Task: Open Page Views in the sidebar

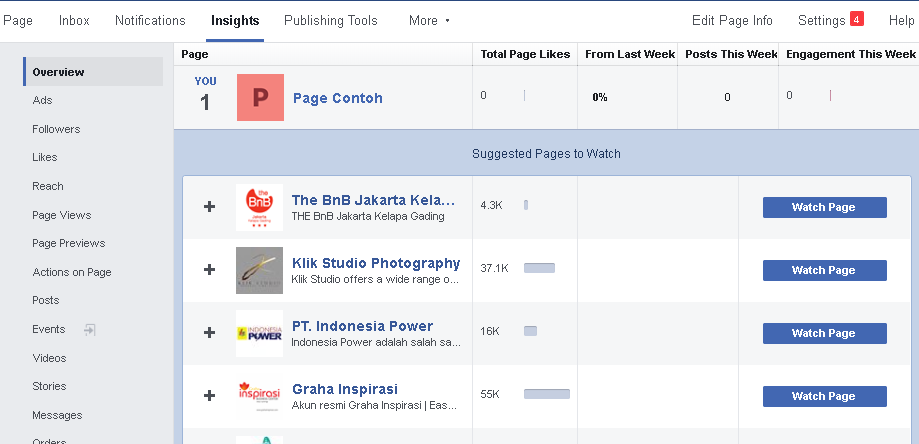Action: click(61, 215)
